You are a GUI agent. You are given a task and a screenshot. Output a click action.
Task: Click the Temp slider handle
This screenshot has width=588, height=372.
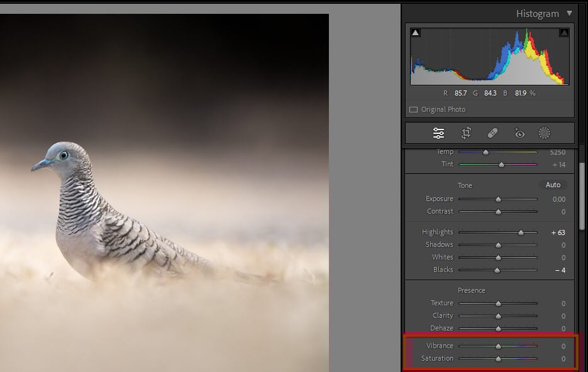[485, 152]
